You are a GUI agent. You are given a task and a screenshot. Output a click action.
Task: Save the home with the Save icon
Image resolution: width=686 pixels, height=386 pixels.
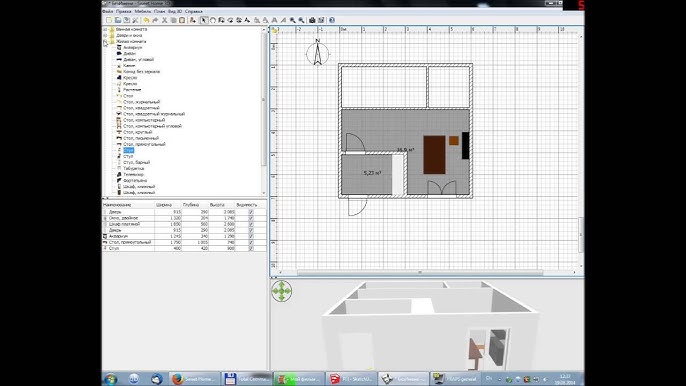point(126,20)
